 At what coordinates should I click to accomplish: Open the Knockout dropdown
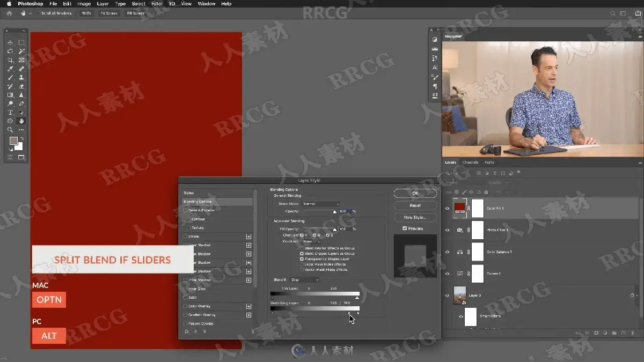(x=312, y=242)
